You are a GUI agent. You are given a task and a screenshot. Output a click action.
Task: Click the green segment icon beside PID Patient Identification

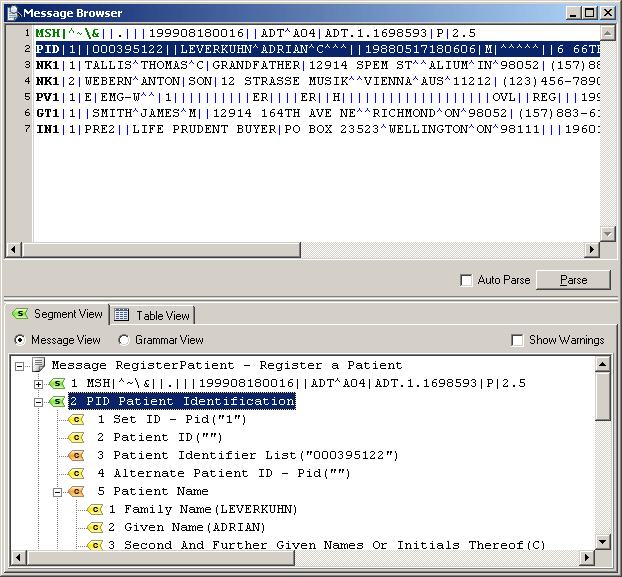tap(57, 401)
